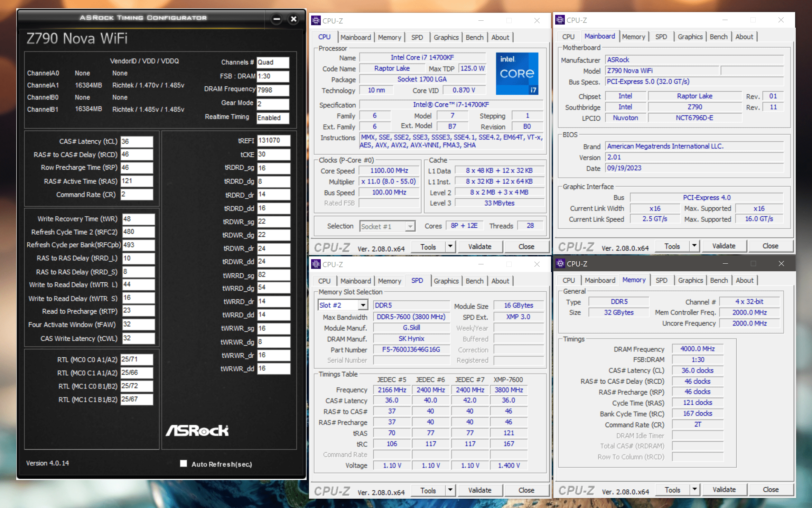Image resolution: width=812 pixels, height=508 pixels.
Task: Open the Tools dropdown arrow in the CPU tab window
Action: click(450, 246)
